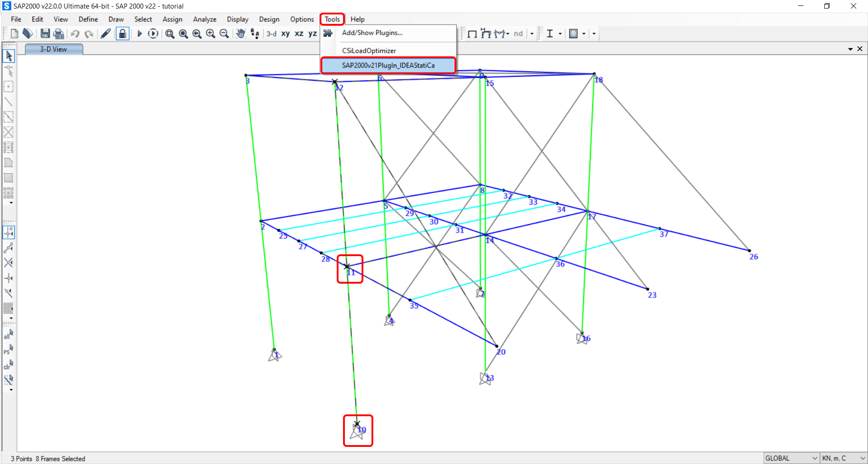
Task: Click the Select All 'all' icon
Action: coord(8,335)
